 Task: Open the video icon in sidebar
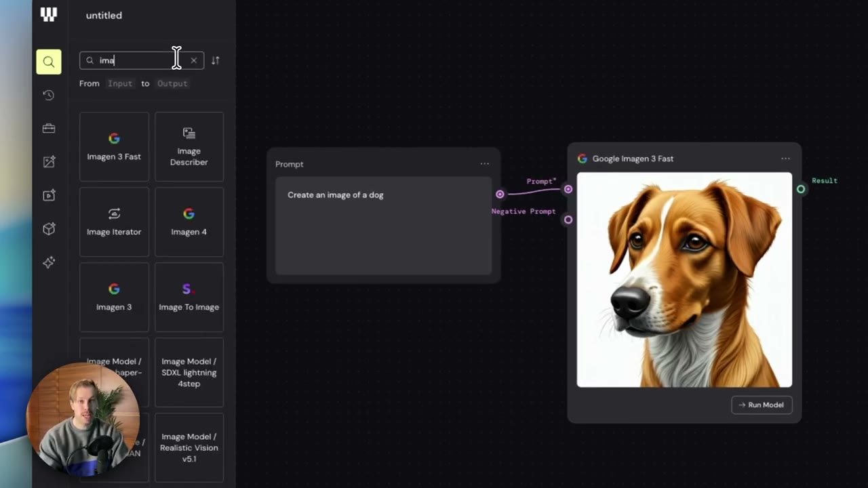coord(49,195)
